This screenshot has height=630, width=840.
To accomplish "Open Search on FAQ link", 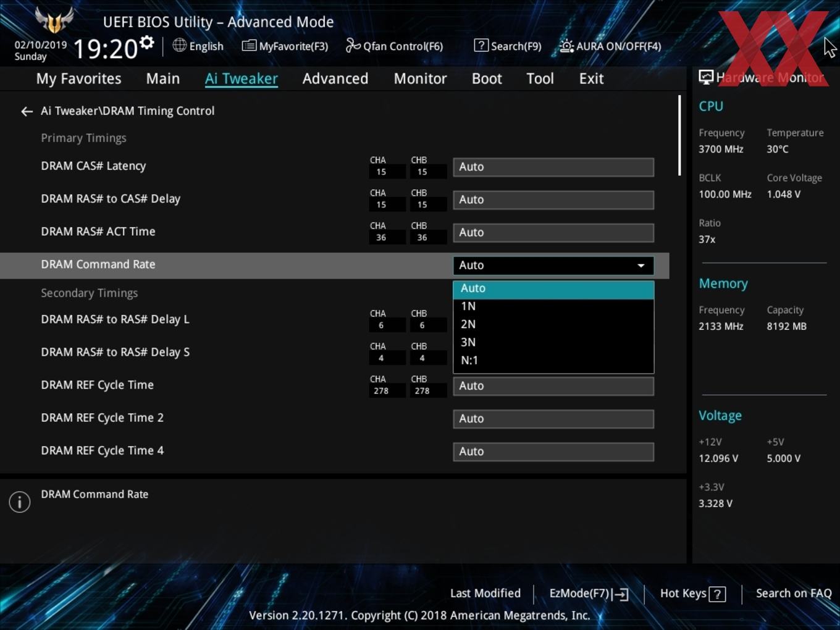I will click(794, 594).
